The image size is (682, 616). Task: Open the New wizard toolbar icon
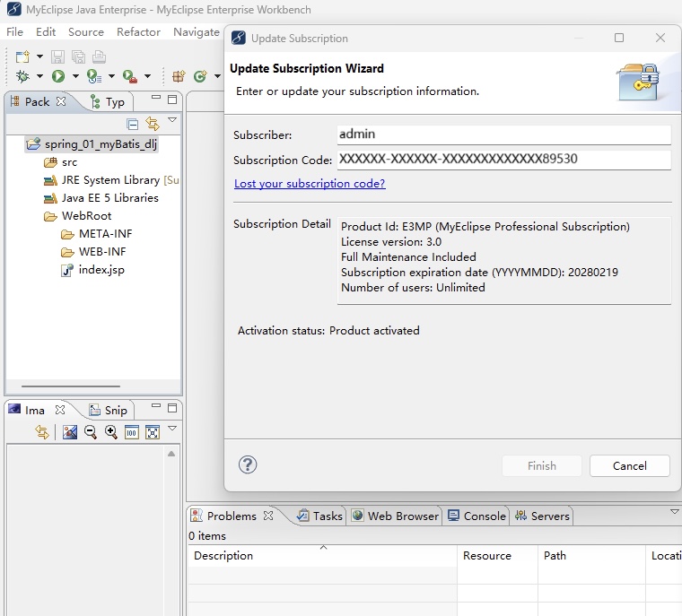[x=22, y=56]
